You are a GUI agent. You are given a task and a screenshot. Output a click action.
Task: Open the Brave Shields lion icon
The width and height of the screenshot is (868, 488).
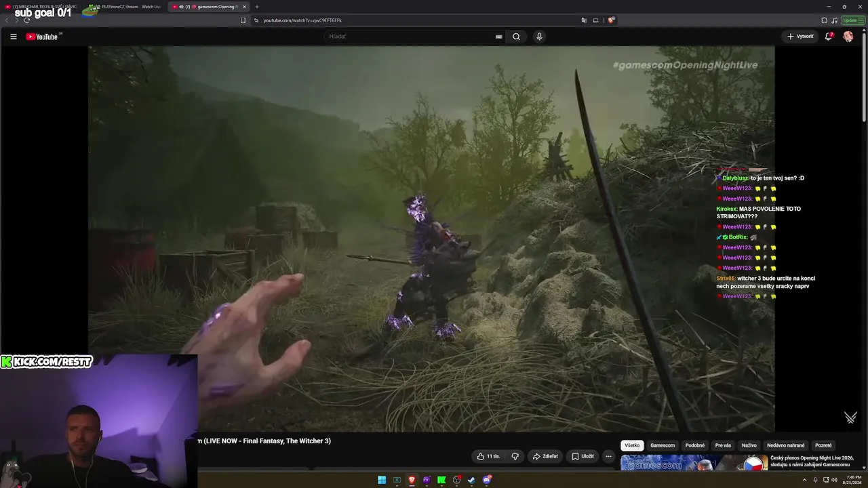[611, 20]
